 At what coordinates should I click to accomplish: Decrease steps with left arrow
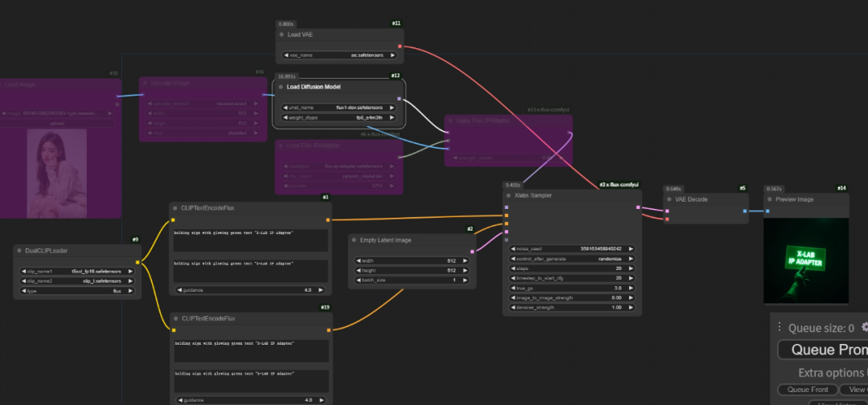(513, 268)
